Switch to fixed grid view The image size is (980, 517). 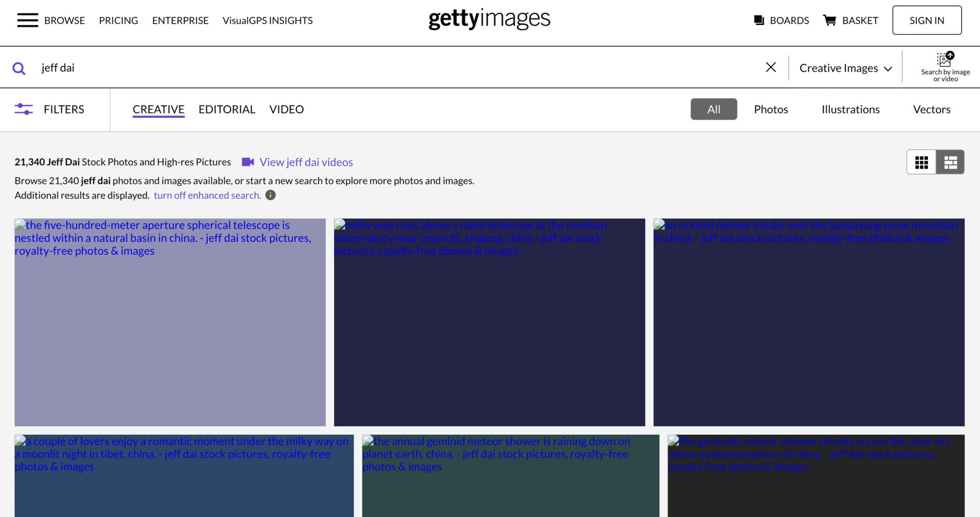pos(921,162)
